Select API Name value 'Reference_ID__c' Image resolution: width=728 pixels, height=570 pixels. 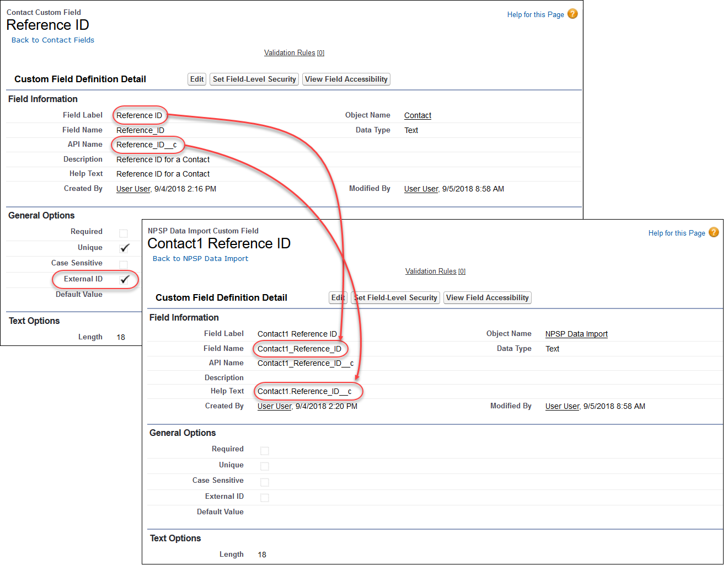pos(147,145)
